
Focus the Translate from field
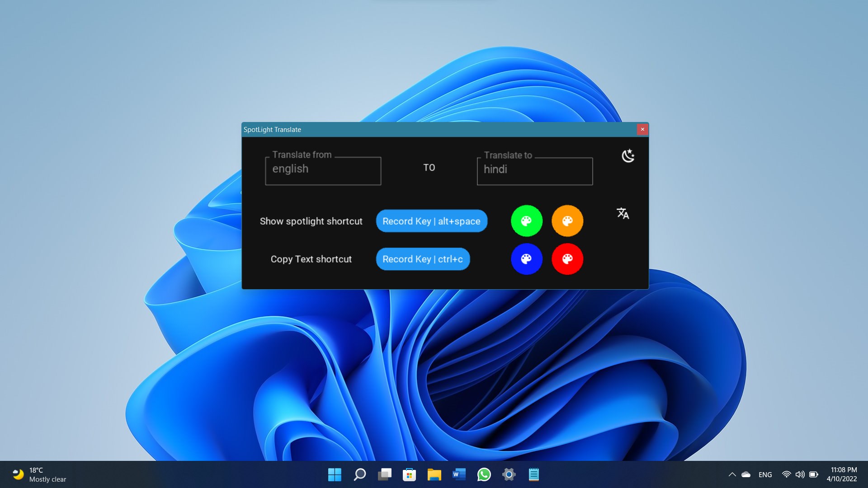pos(323,170)
